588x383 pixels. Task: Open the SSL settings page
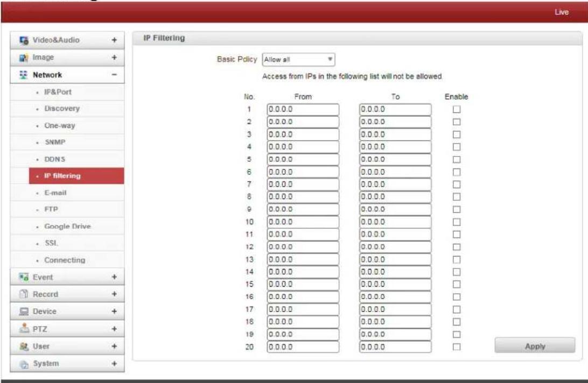coord(51,243)
